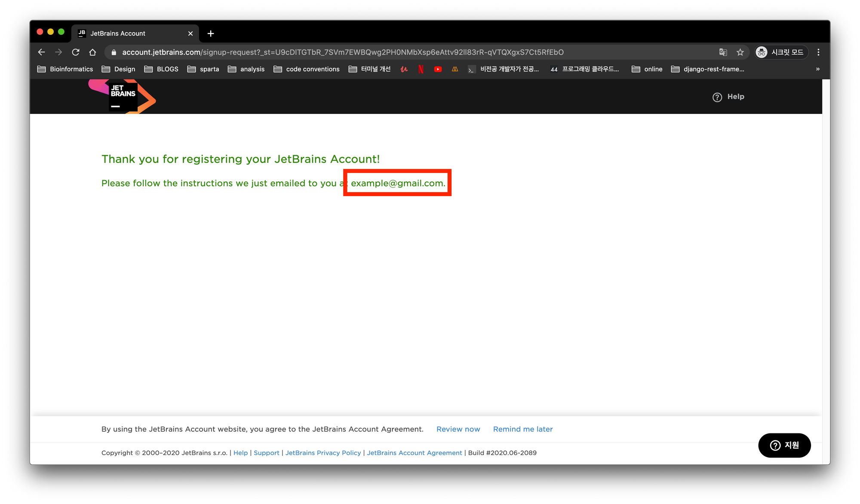Expand the hidden bookmarks chevron
The width and height of the screenshot is (860, 504).
(x=817, y=69)
